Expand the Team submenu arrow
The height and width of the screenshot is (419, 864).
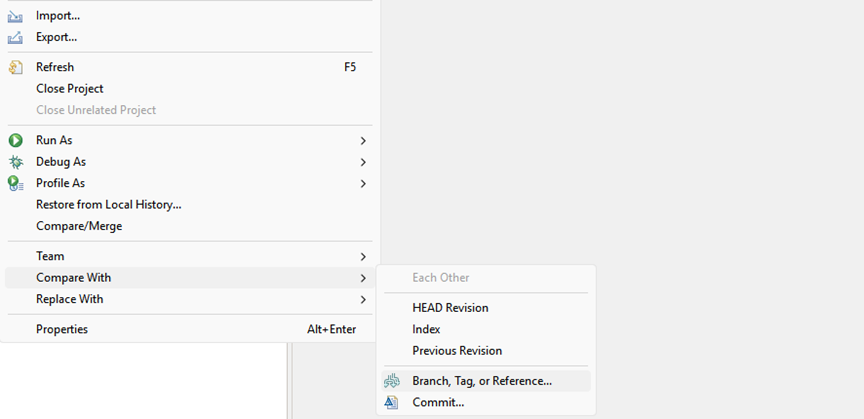363,257
